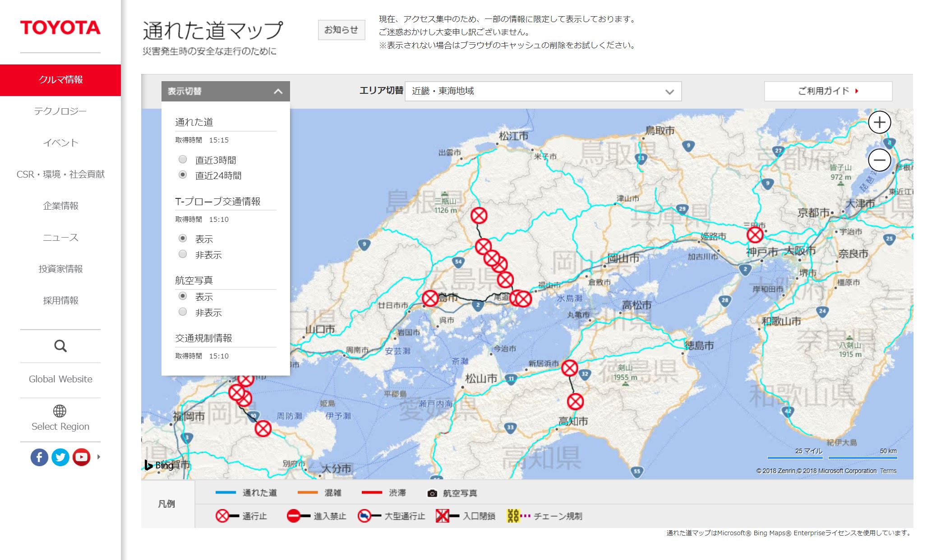Open the search magnifier icon in sidebar
941x560 pixels.
[60, 346]
